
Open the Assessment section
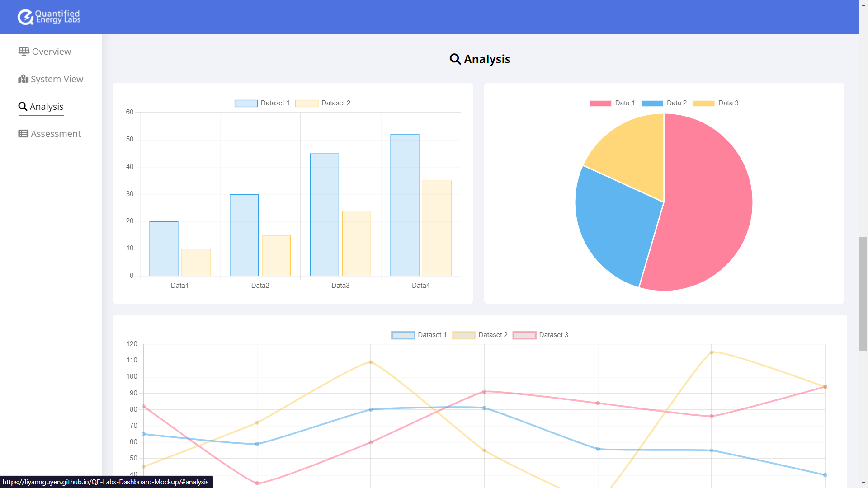tap(56, 133)
